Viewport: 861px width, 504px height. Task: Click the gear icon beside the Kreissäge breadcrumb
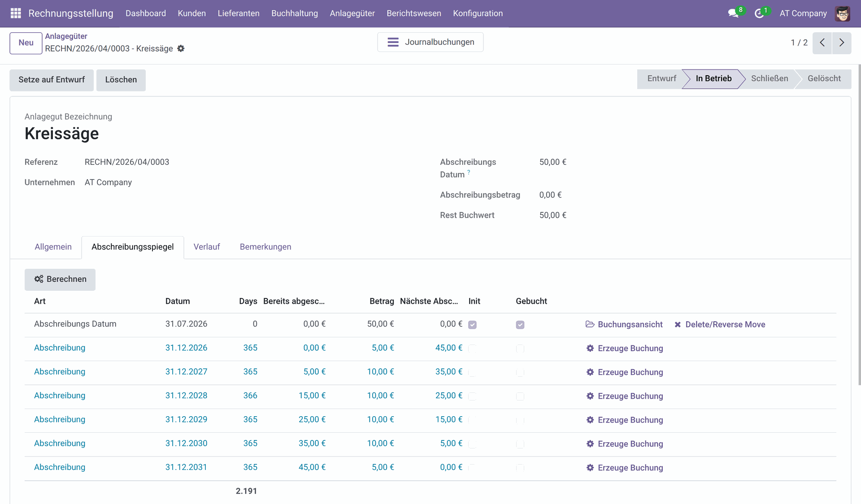point(181,48)
